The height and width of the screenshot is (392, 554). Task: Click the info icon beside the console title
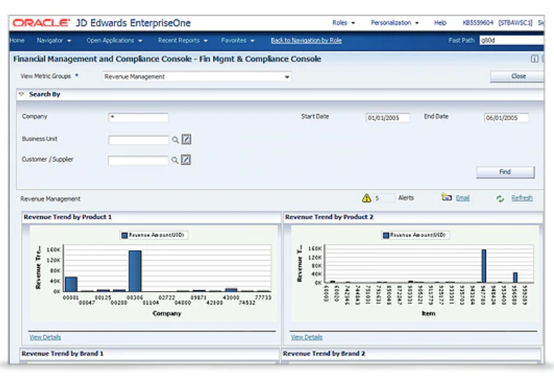(x=534, y=59)
